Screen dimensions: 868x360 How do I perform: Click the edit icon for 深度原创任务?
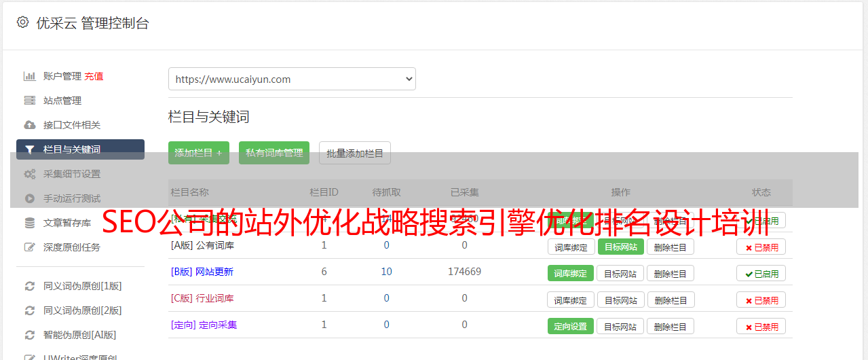click(x=30, y=247)
